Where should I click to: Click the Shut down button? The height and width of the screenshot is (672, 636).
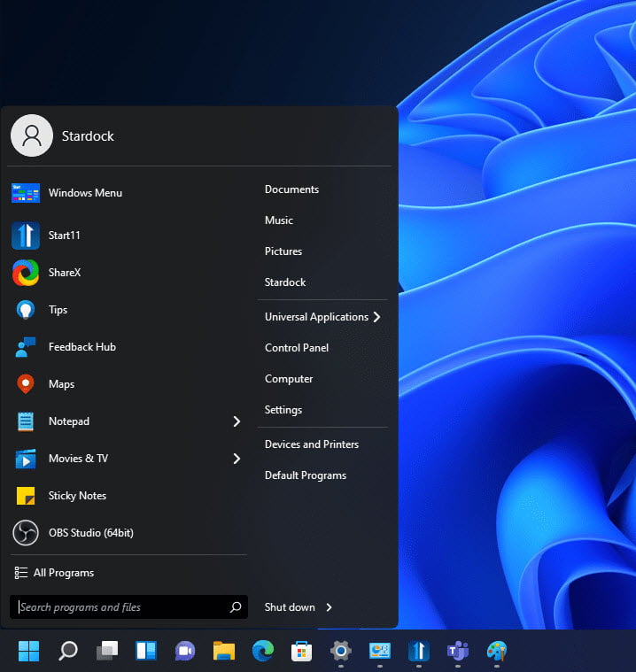pos(290,607)
